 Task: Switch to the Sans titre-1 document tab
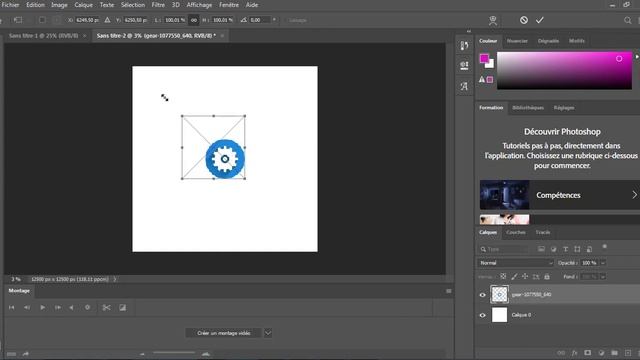[43, 36]
